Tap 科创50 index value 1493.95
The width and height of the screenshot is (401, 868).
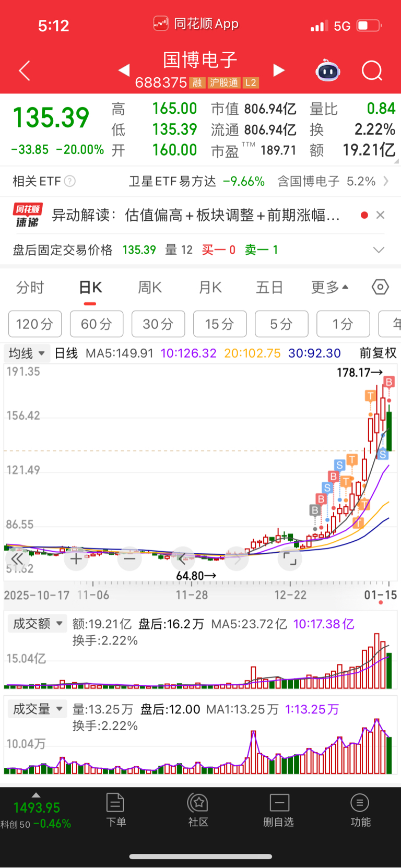(x=37, y=808)
